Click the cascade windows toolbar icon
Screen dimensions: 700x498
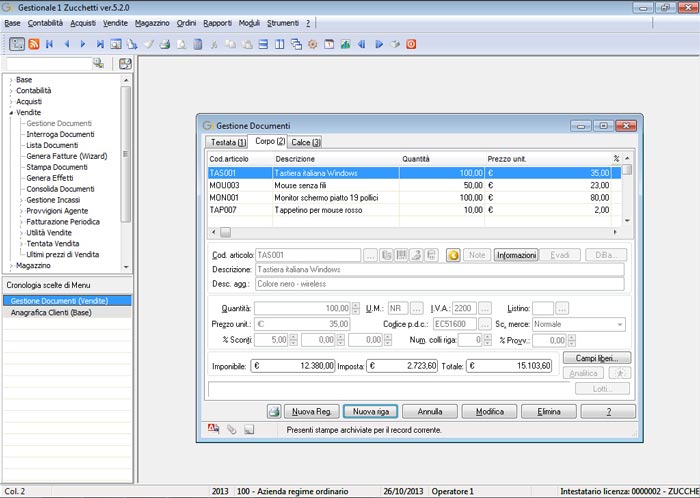click(296, 44)
